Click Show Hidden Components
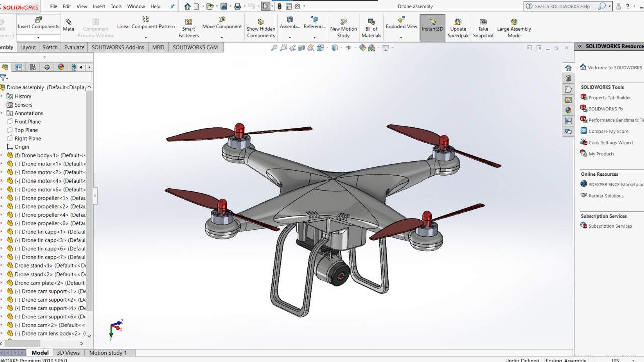 [261, 28]
